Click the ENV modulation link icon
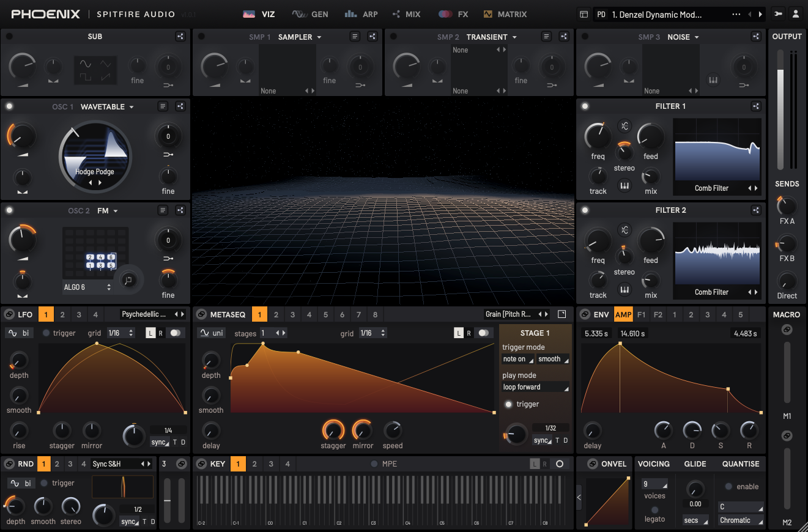Screen dimensions: 808x532 [x=585, y=314]
